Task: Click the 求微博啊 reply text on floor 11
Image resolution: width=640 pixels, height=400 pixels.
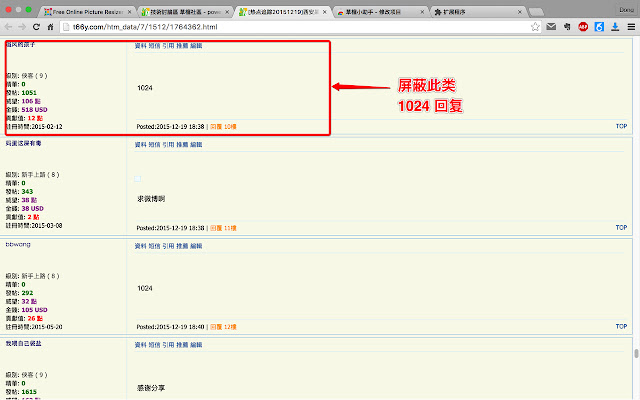Action: (151, 199)
